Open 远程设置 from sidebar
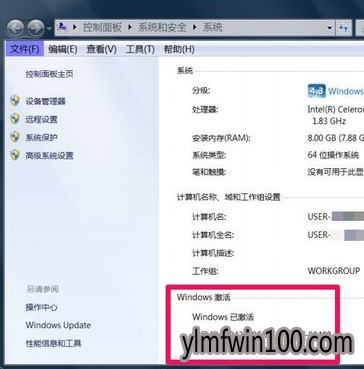This screenshot has width=364, height=369. pos(42,119)
